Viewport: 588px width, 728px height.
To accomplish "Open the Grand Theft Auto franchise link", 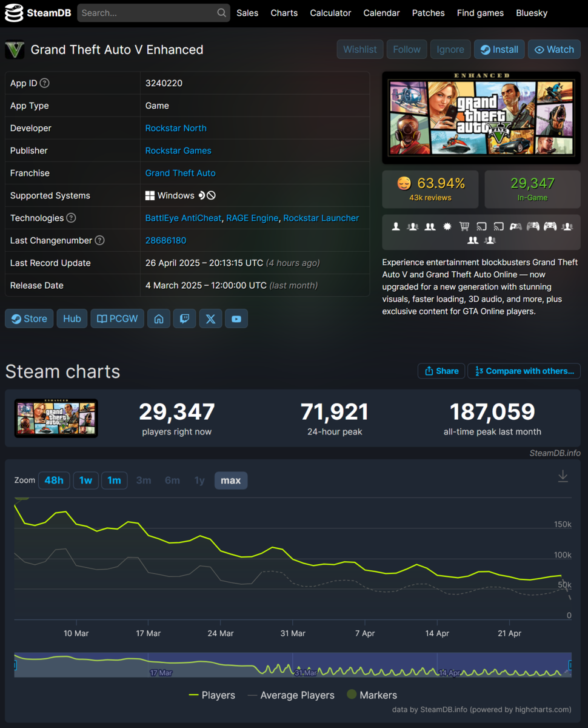I will (x=181, y=173).
